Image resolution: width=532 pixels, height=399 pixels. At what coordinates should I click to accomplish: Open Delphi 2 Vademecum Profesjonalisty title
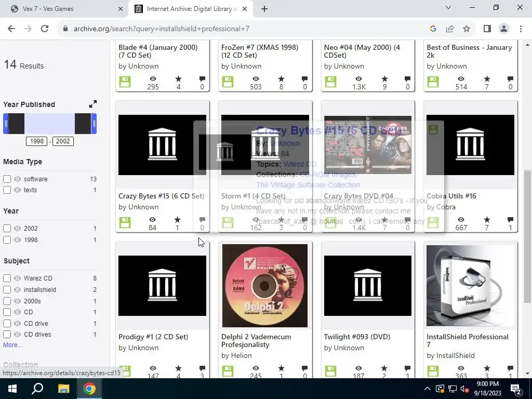coord(256,341)
